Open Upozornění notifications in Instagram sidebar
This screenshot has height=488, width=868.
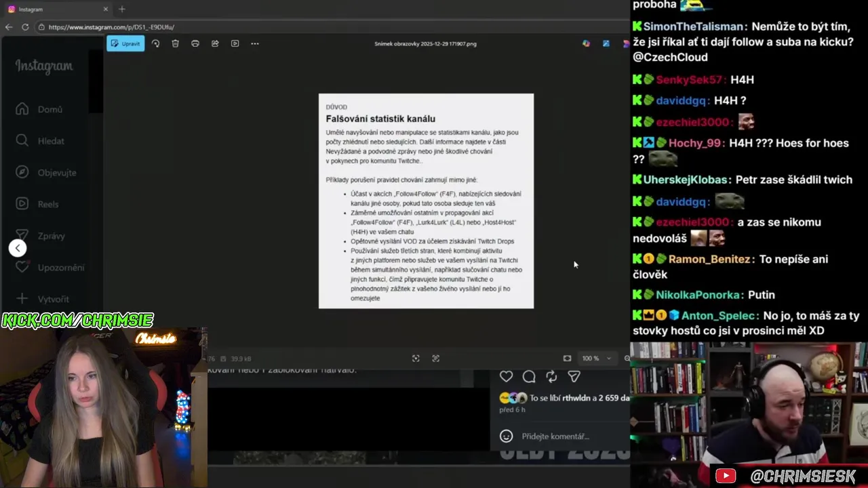(51, 268)
